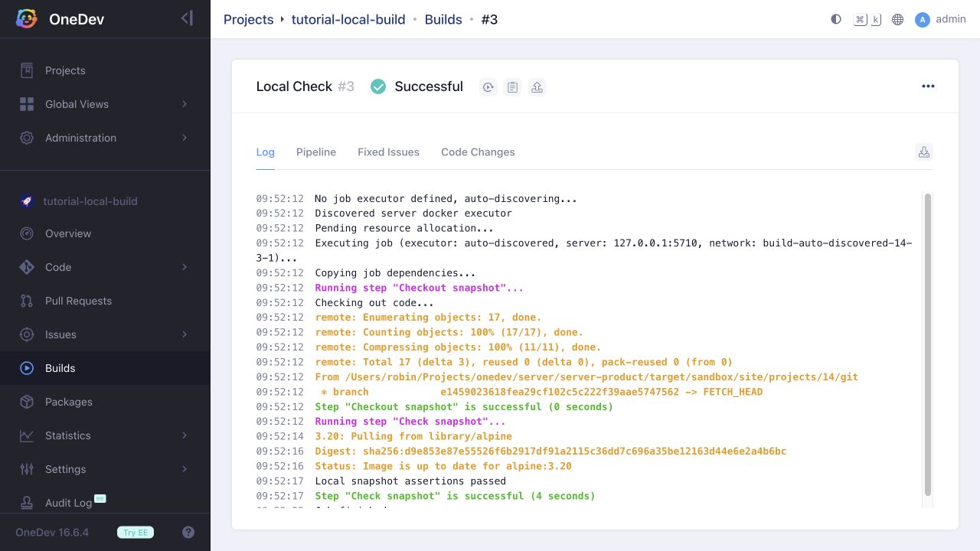Click the Global Views grid icon
The height and width of the screenshot is (551, 980).
[x=27, y=104]
